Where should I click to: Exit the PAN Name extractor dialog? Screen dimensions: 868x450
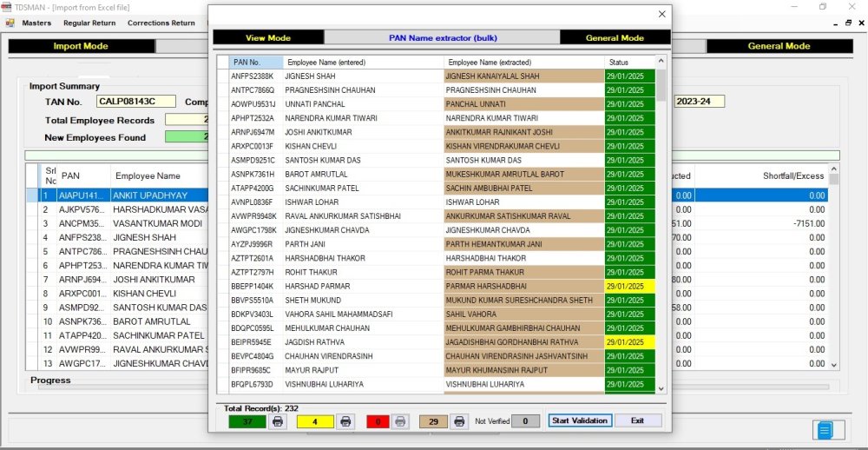(638, 420)
